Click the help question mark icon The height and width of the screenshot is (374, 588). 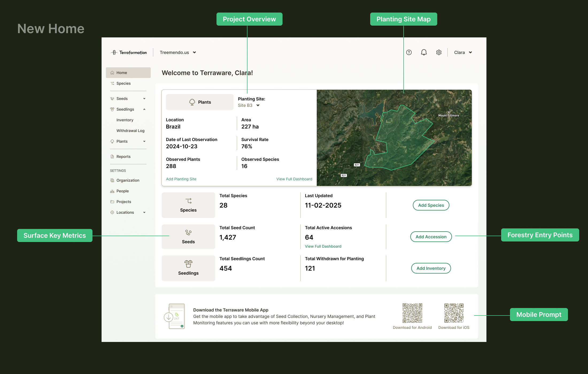tap(409, 52)
